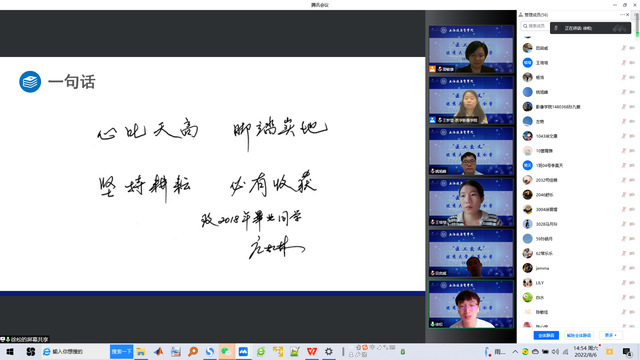Click the members panel vertical scrollbar
Viewport: 640px width, 360px height.
(638, 24)
